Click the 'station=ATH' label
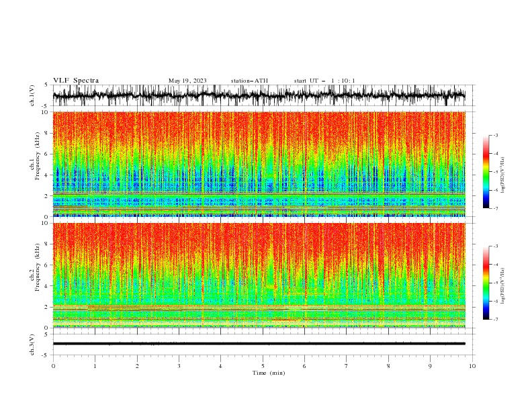 (249, 81)
